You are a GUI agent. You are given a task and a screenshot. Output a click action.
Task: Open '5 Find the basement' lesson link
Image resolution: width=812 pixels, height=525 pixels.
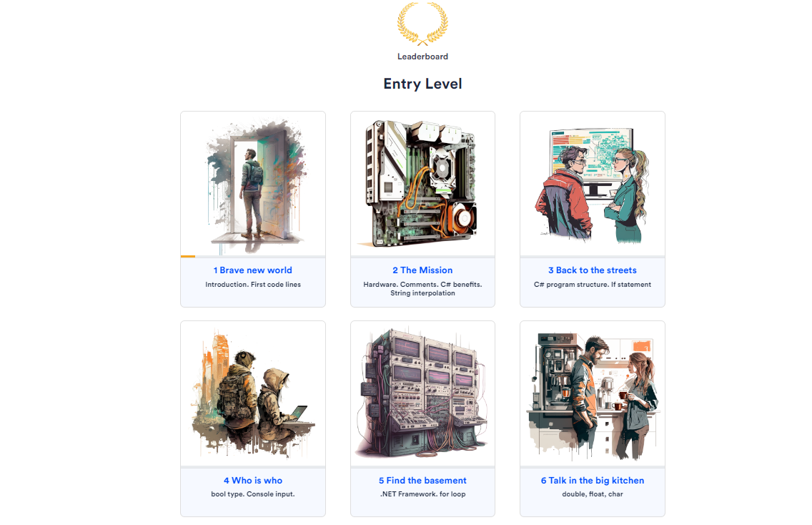pos(422,481)
